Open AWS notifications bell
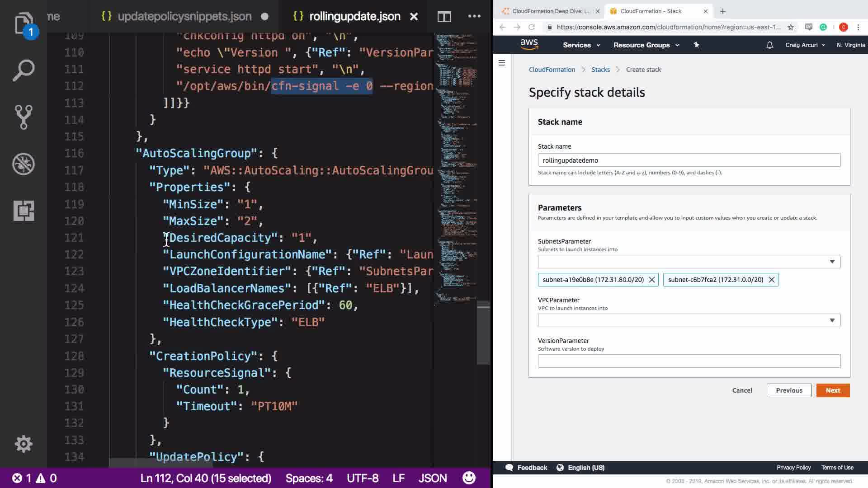 pyautogui.click(x=769, y=45)
